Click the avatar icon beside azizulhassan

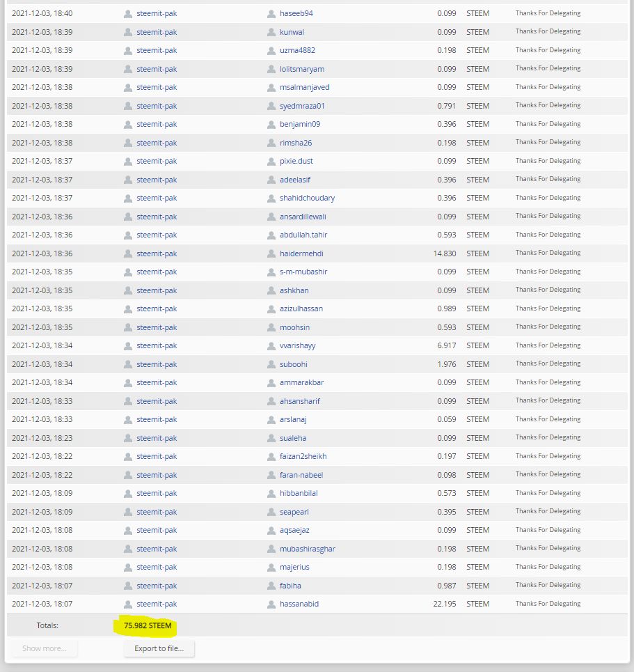(x=271, y=309)
